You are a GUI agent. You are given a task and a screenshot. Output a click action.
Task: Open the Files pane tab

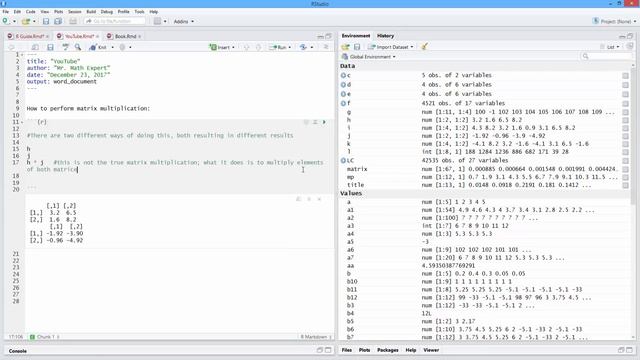click(347, 350)
